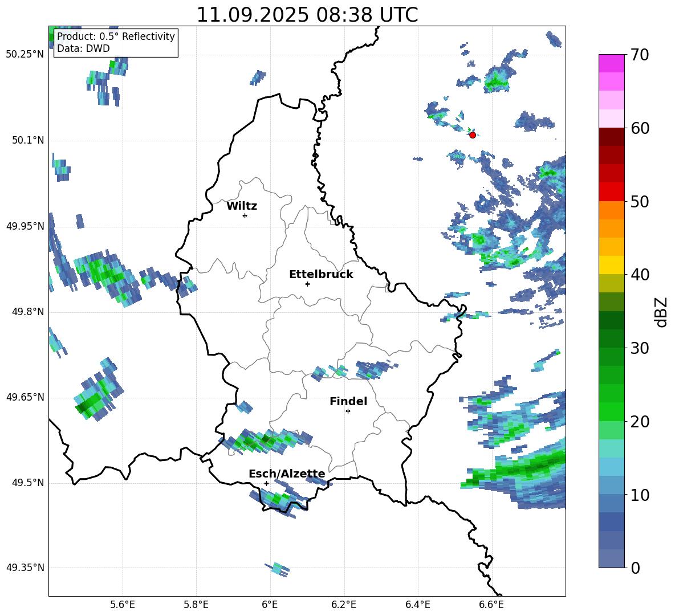Click the Ettelbruck location cross marker
Image resolution: width=675 pixels, height=616 pixels.
tap(307, 284)
